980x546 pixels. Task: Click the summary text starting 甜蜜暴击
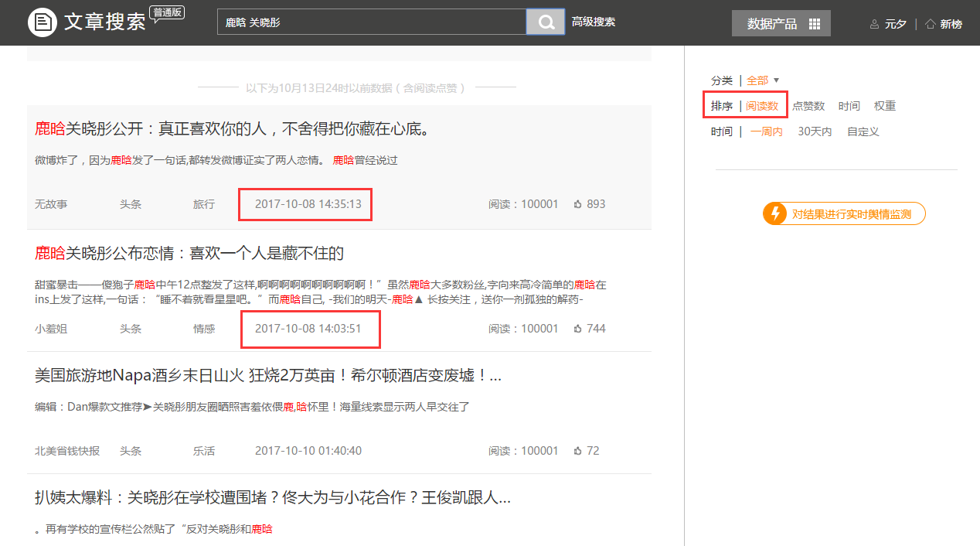tap(321, 292)
